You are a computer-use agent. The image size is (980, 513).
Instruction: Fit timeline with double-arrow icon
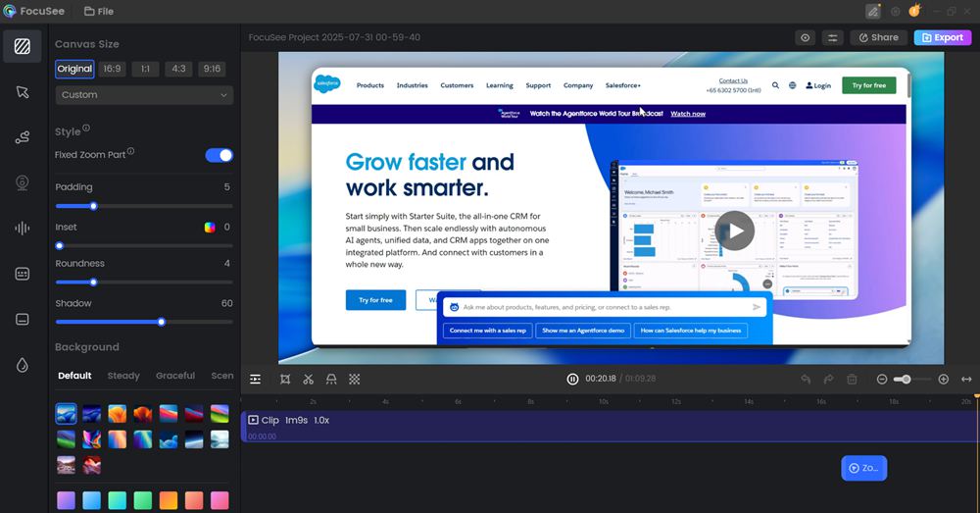pyautogui.click(x=967, y=380)
